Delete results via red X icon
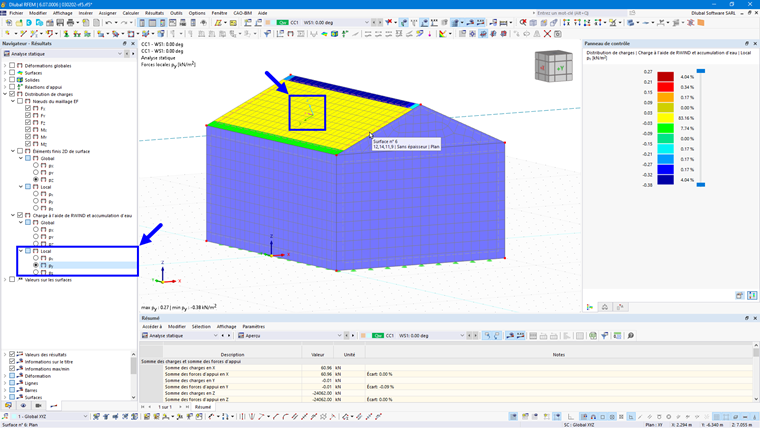This screenshot has height=428, width=760. coord(389,22)
